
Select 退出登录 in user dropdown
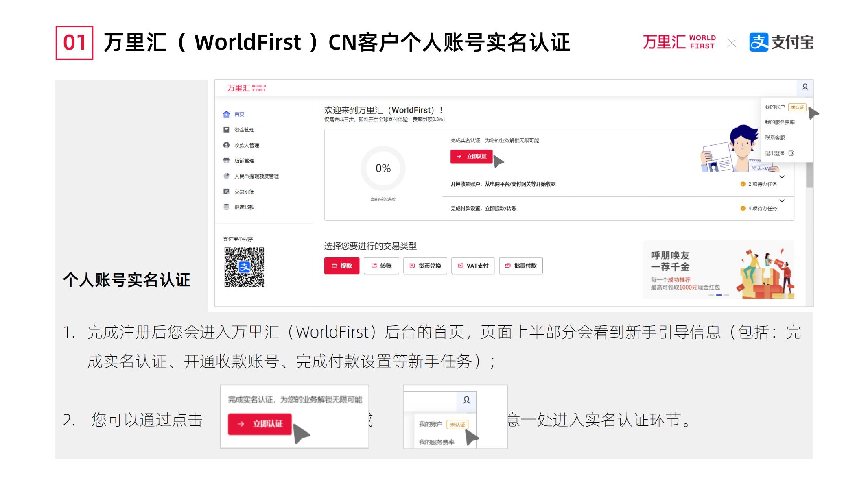click(775, 153)
